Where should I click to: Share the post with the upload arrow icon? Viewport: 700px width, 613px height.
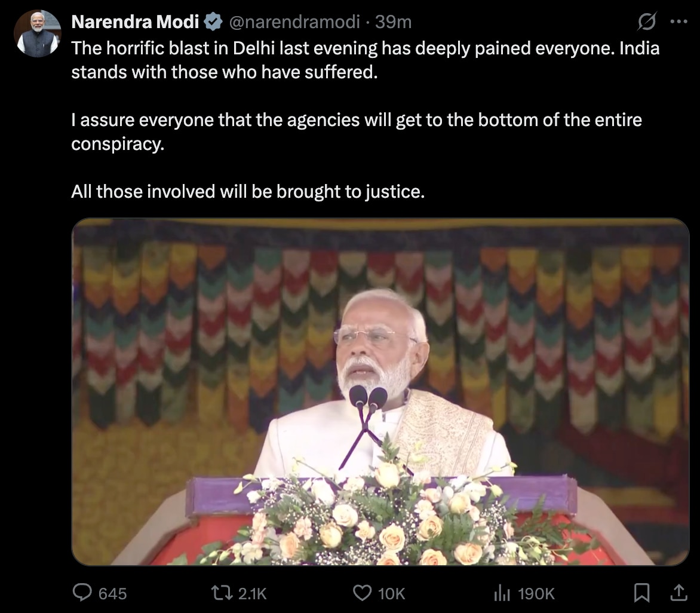680,593
